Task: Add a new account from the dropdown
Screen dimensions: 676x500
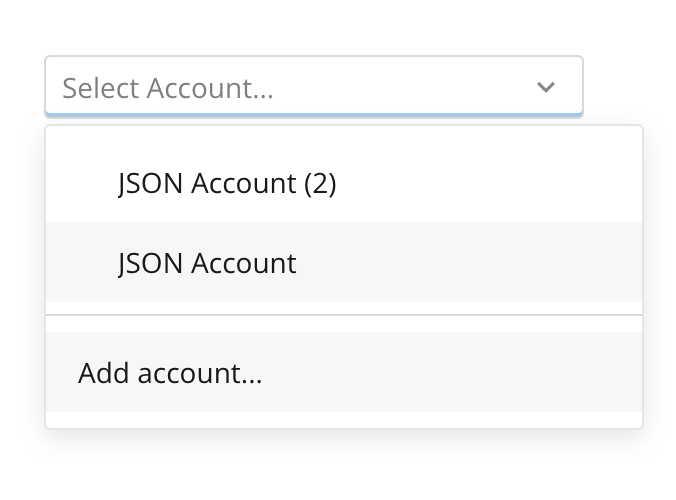Action: pyautogui.click(x=170, y=374)
